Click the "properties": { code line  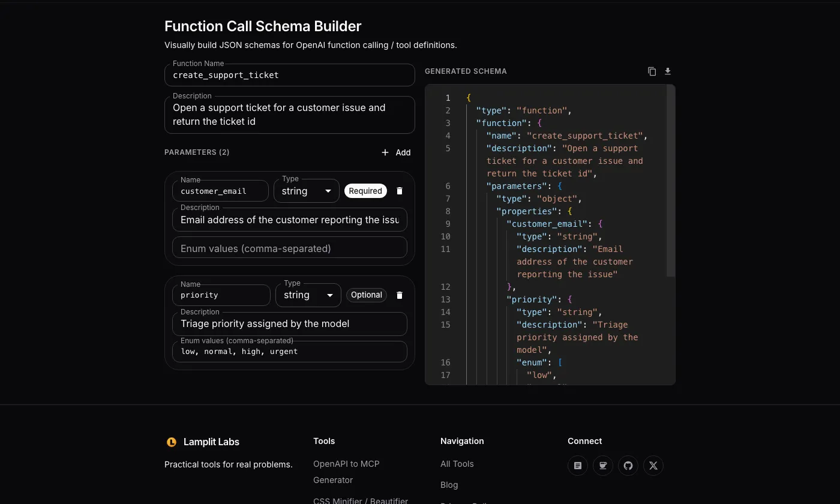click(534, 211)
